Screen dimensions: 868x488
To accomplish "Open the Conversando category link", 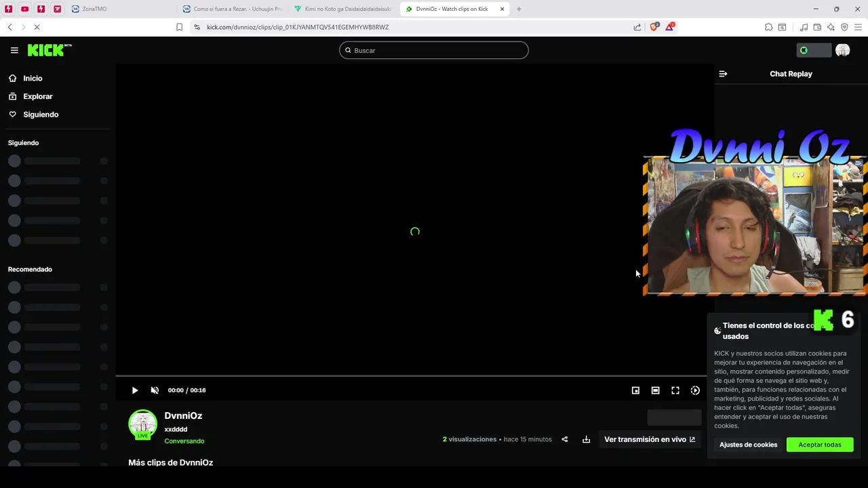I will coord(184,441).
